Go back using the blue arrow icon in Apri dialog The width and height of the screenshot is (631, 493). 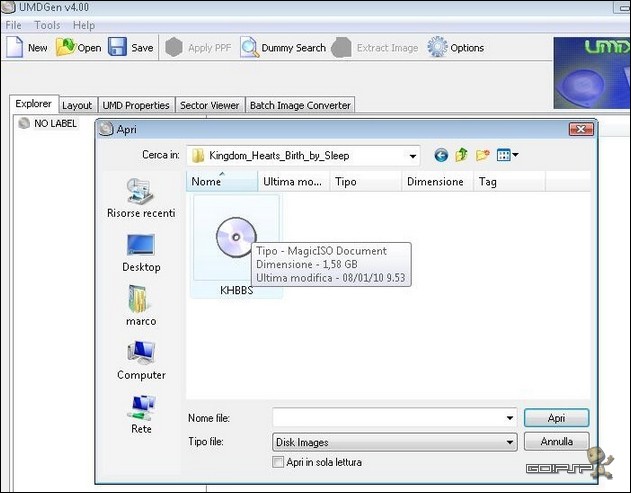(x=441, y=155)
